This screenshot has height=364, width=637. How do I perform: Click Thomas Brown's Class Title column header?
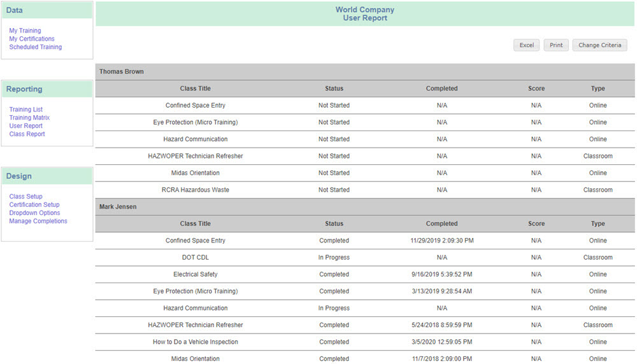(x=196, y=88)
